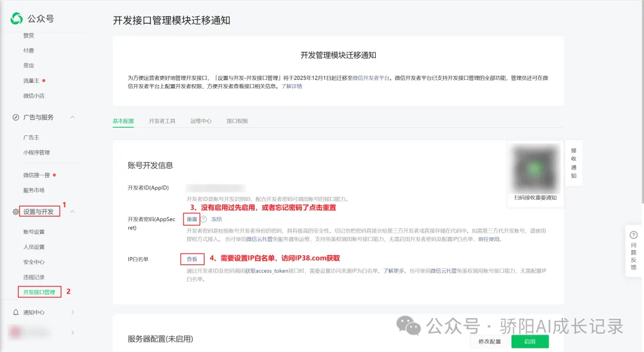Open 服务市场 in the sidebar
644x352 pixels.
pyautogui.click(x=33, y=190)
